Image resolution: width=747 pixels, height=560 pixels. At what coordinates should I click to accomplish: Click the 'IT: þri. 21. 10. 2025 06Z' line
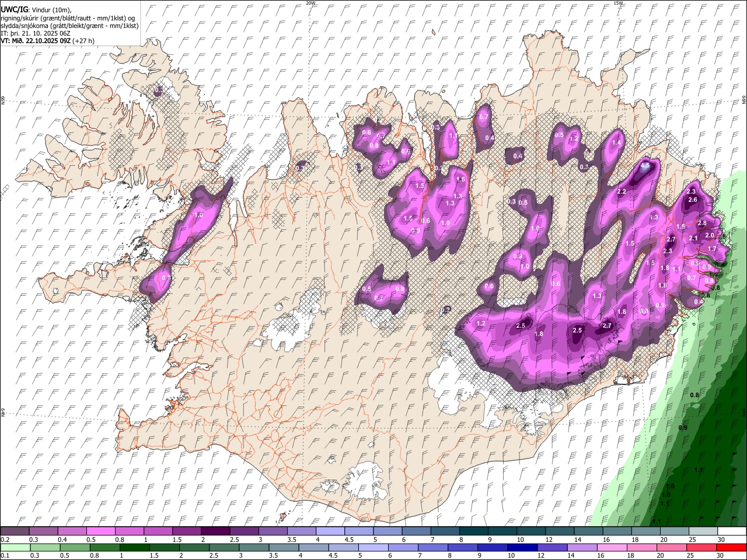tap(36, 33)
